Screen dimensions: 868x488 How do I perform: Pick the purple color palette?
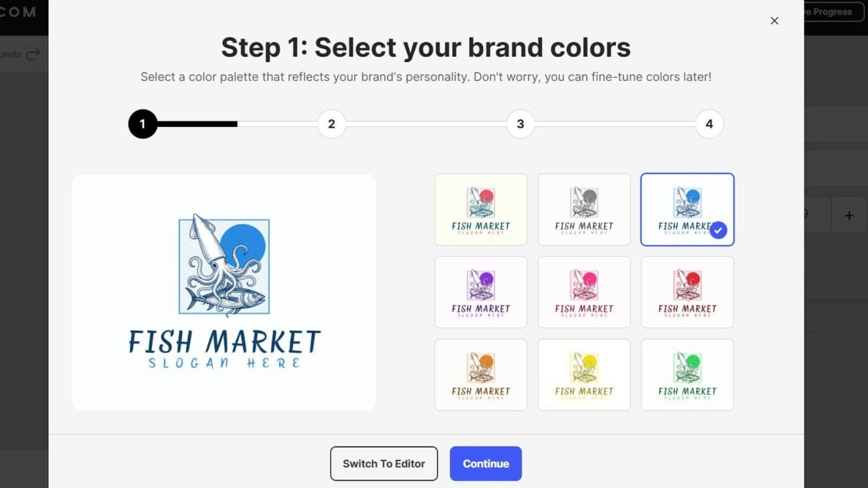(x=481, y=292)
